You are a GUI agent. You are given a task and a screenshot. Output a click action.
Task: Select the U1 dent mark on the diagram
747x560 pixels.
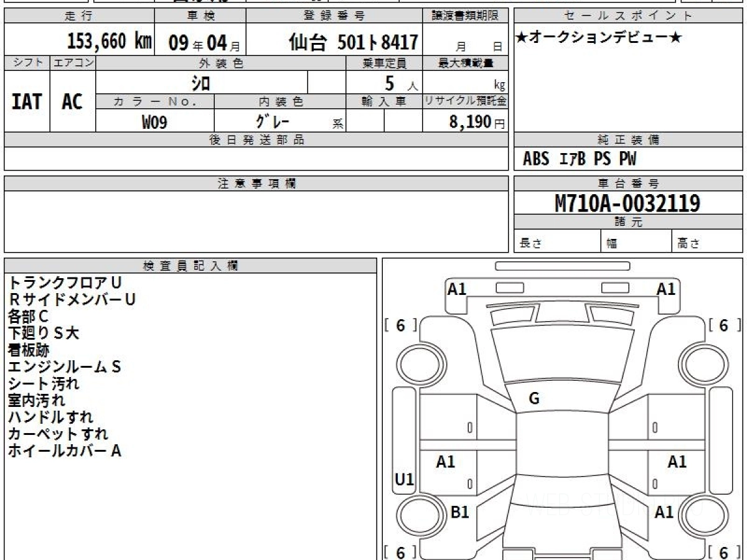tap(405, 480)
